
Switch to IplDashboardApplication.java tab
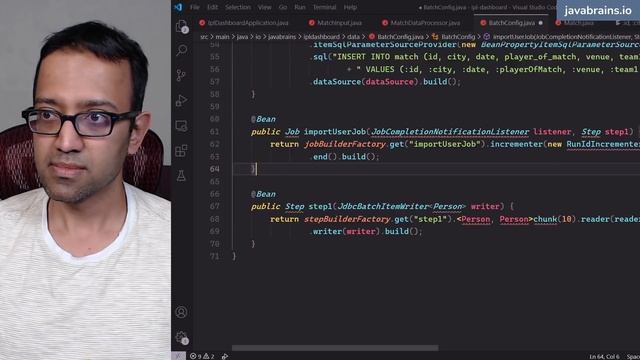(245, 23)
